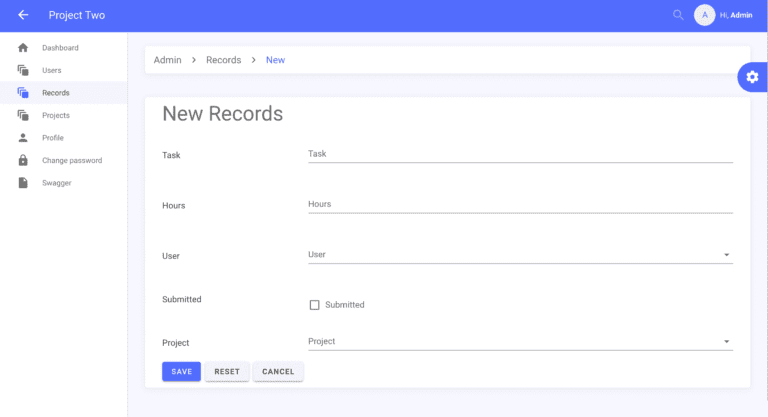Image resolution: width=768 pixels, height=417 pixels.
Task: Open Projects in the sidebar
Action: [x=56, y=115]
